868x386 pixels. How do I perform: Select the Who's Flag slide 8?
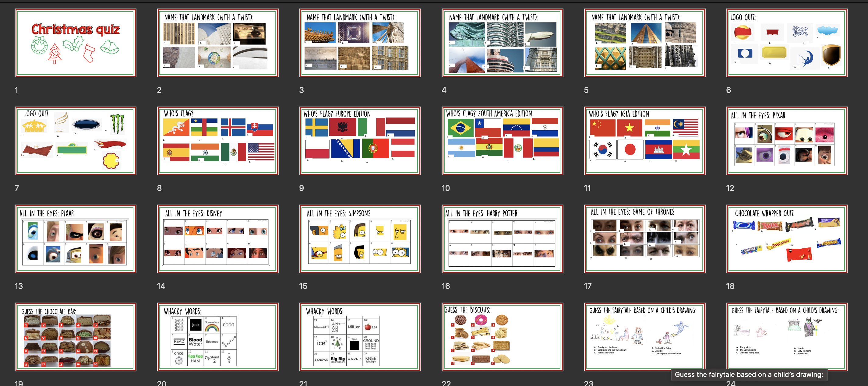point(217,141)
